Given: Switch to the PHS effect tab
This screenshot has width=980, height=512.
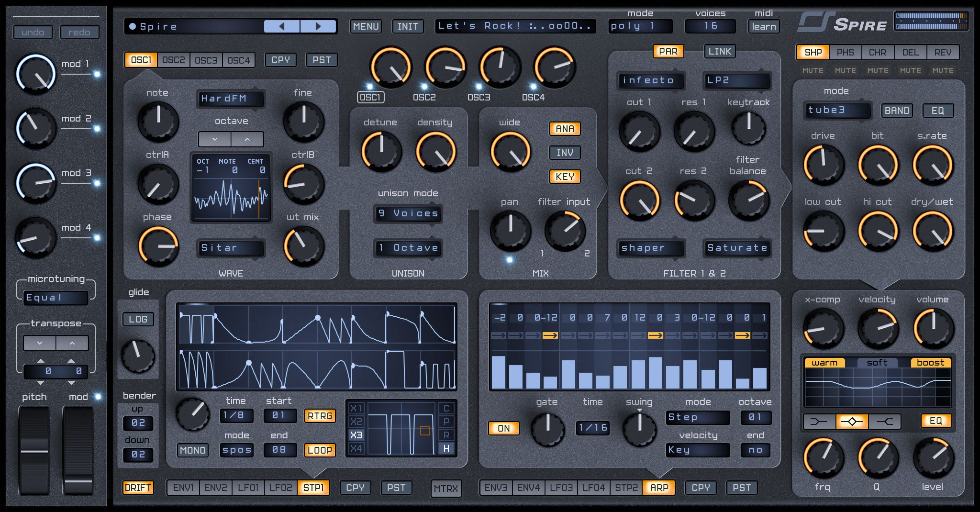Looking at the screenshot, I should 845,52.
